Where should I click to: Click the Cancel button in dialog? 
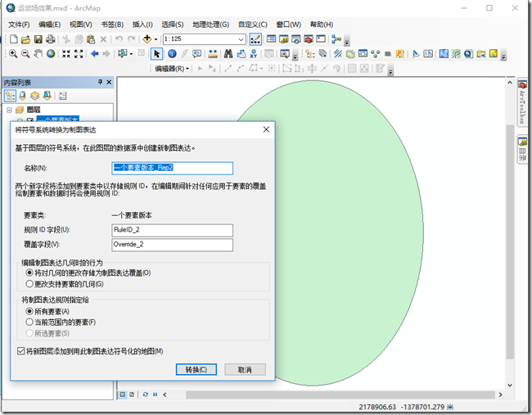coord(245,369)
